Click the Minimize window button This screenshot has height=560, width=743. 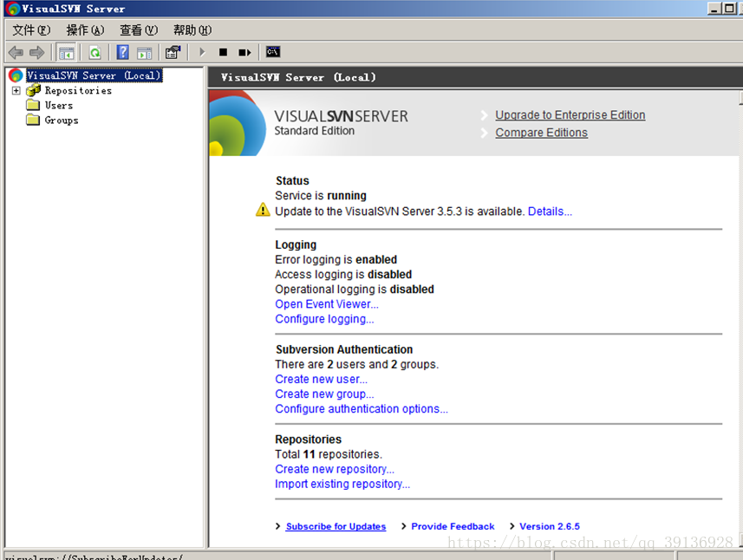pos(714,8)
